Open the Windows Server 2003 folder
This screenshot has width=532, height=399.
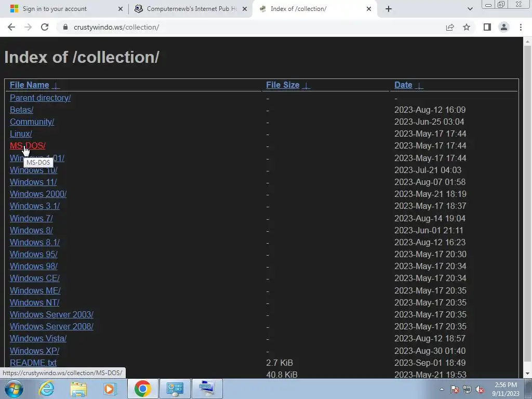51,314
